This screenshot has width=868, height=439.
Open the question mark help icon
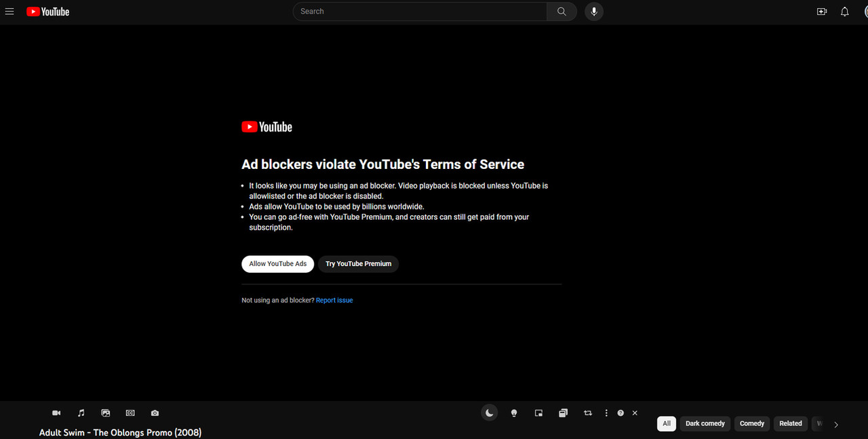point(620,413)
